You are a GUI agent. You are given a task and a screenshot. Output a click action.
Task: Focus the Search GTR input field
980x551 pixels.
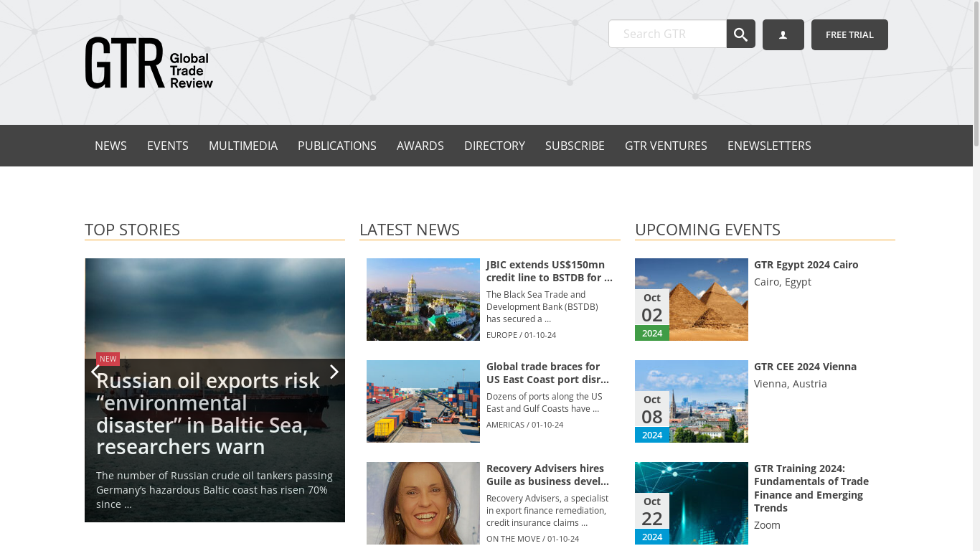667,34
